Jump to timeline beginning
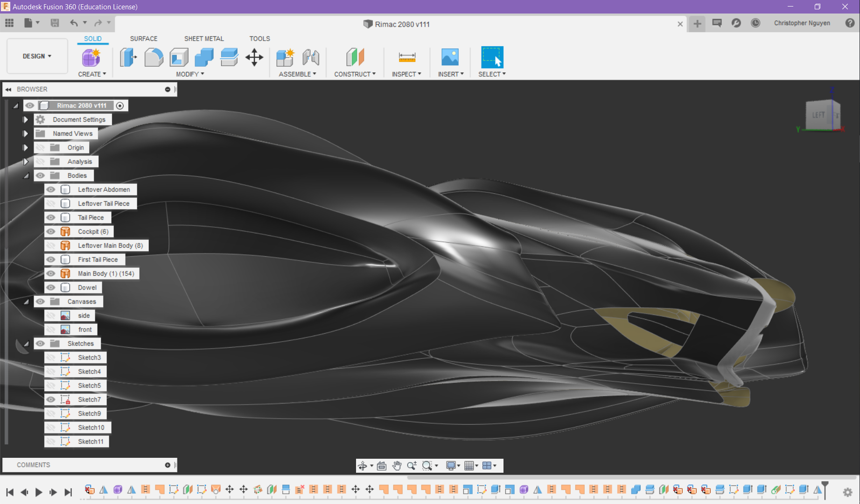Image resolution: width=860 pixels, height=504 pixels. coord(10,492)
